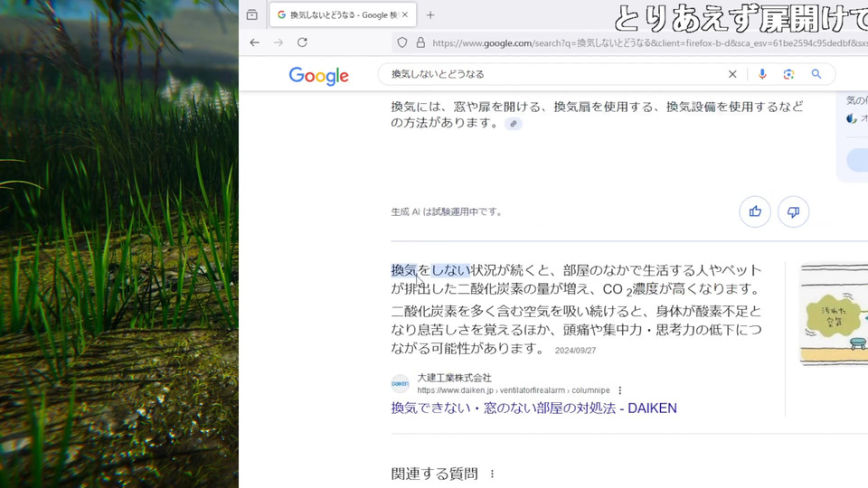Go forward to next page
The height and width of the screenshot is (488, 868).
point(278,42)
